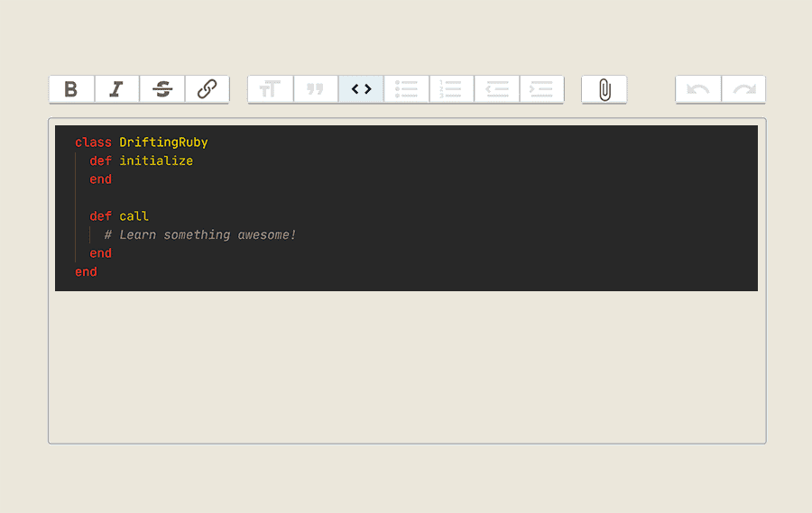
Task: Click the redo arrow button
Action: [x=743, y=89]
